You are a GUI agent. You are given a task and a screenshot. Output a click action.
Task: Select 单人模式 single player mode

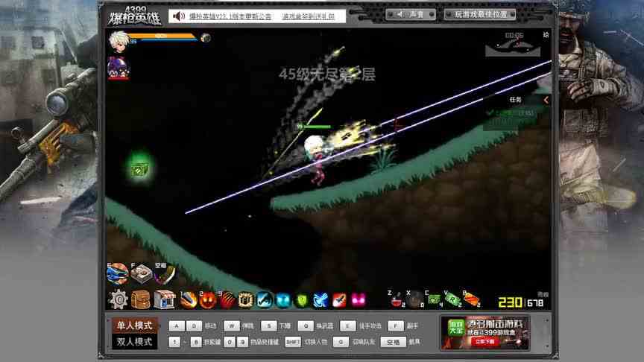click(134, 326)
